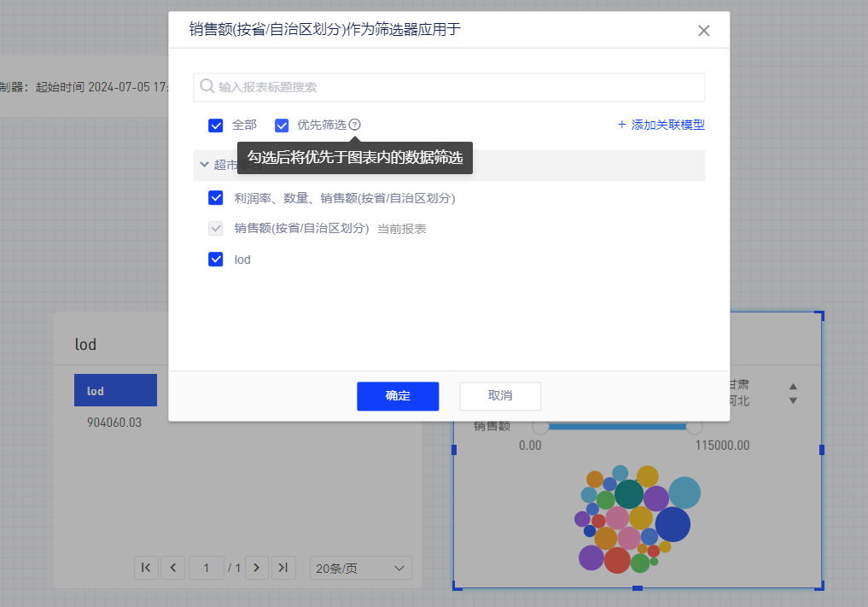The image size is (868, 607).
Task: Click the legend scroll down arrow
Action: [793, 400]
